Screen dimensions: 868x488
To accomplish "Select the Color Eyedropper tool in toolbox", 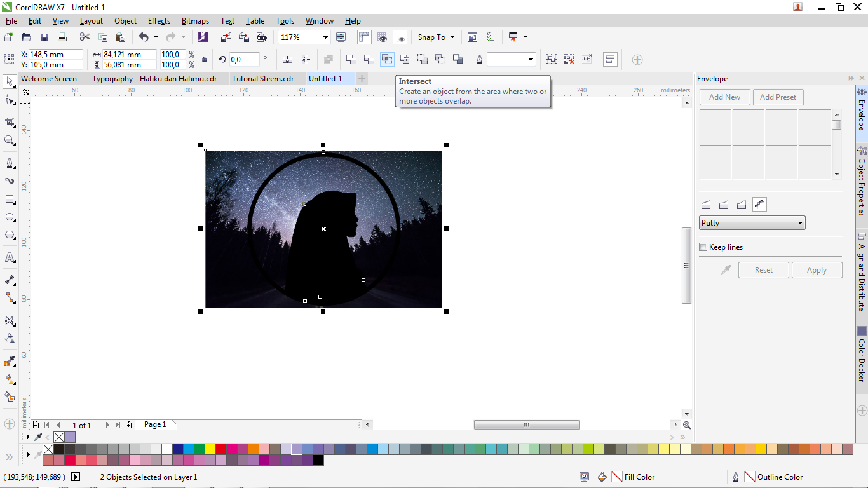I will pos(10,361).
